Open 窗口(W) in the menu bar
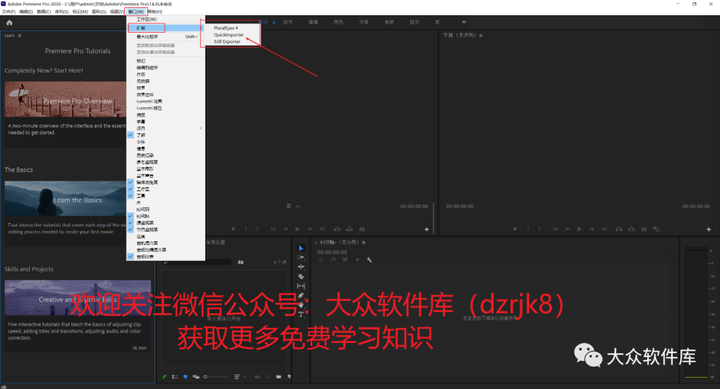 [135, 11]
